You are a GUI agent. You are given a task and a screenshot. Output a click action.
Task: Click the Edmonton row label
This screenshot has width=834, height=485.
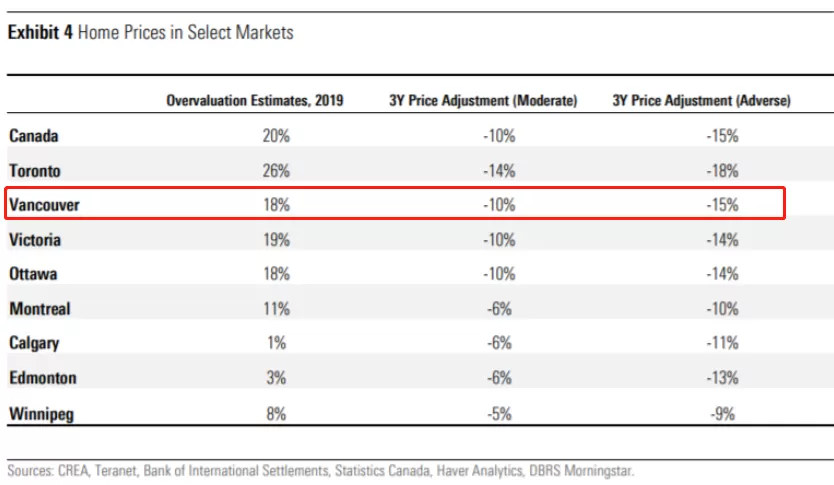(43, 378)
